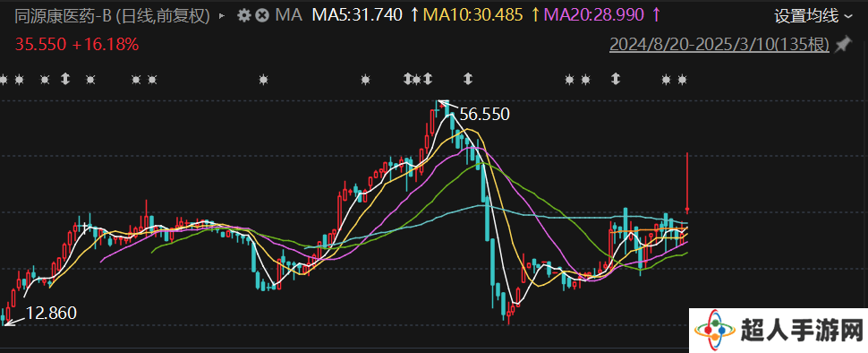Click the gray MA indicator name
The image size is (868, 353).
click(x=288, y=15)
